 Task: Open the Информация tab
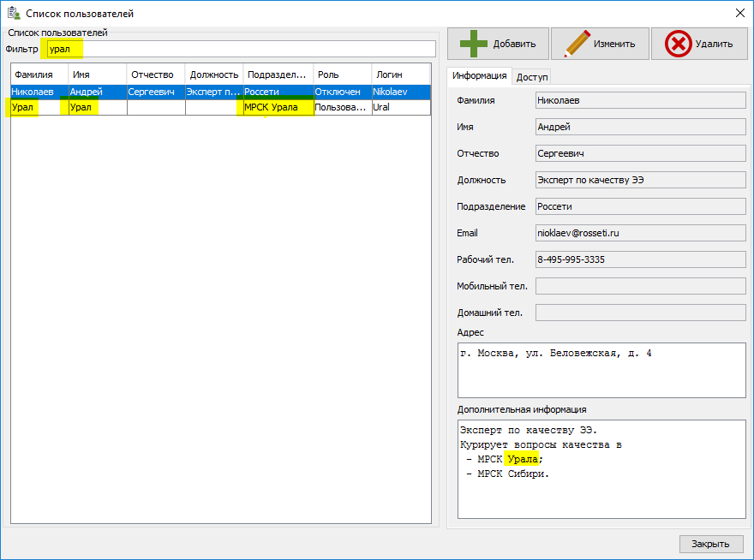[480, 76]
